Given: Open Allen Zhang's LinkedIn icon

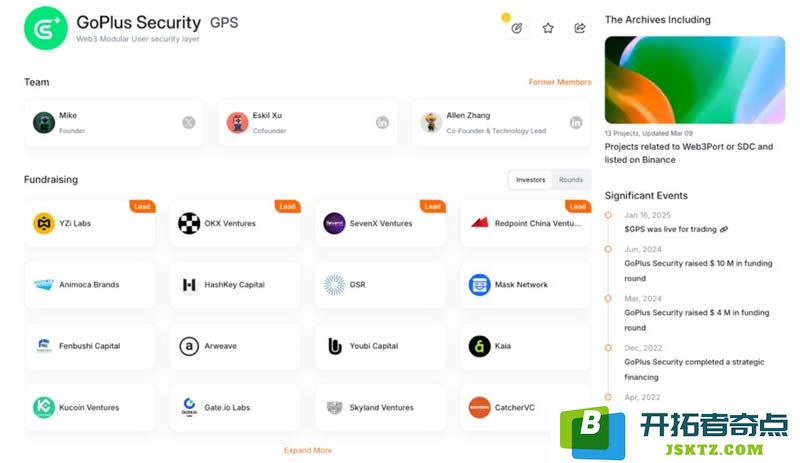Looking at the screenshot, I should coord(576,123).
